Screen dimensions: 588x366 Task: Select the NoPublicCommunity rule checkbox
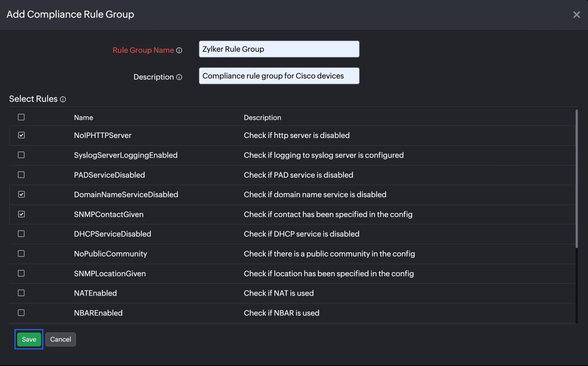pos(21,253)
